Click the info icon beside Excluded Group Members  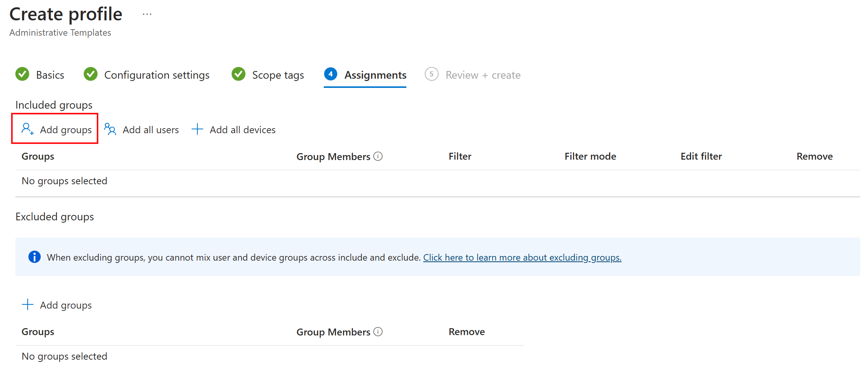[x=378, y=332]
